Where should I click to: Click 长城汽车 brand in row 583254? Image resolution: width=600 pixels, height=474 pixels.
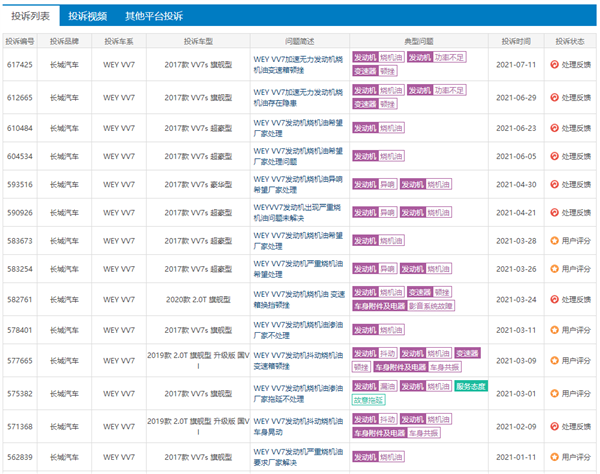click(x=64, y=269)
